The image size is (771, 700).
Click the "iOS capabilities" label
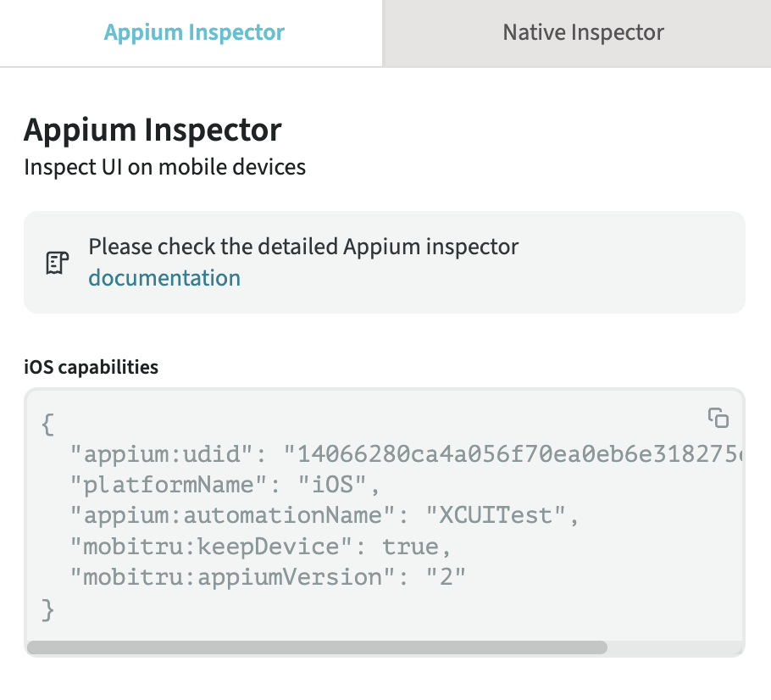(91, 367)
